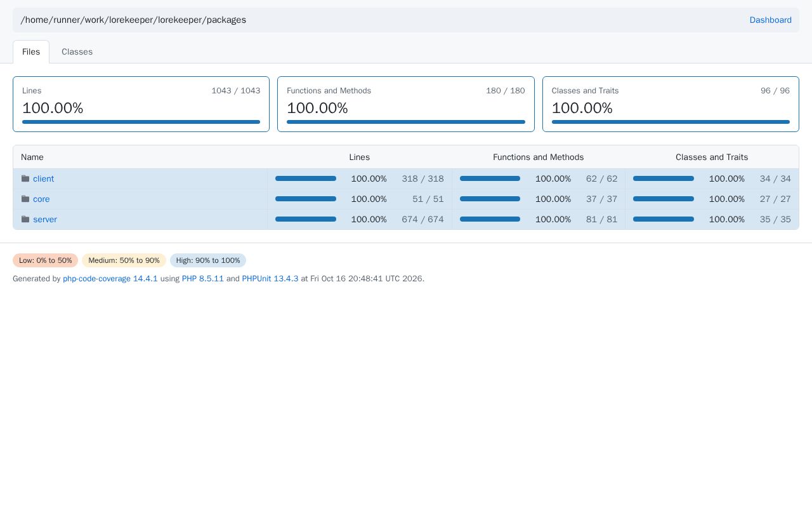Click the folder icon beside server
The width and height of the screenshot is (812, 508).
(x=25, y=220)
